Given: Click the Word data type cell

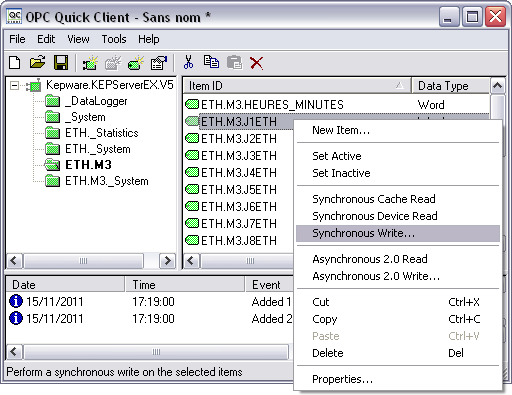Looking at the screenshot, I should [431, 105].
